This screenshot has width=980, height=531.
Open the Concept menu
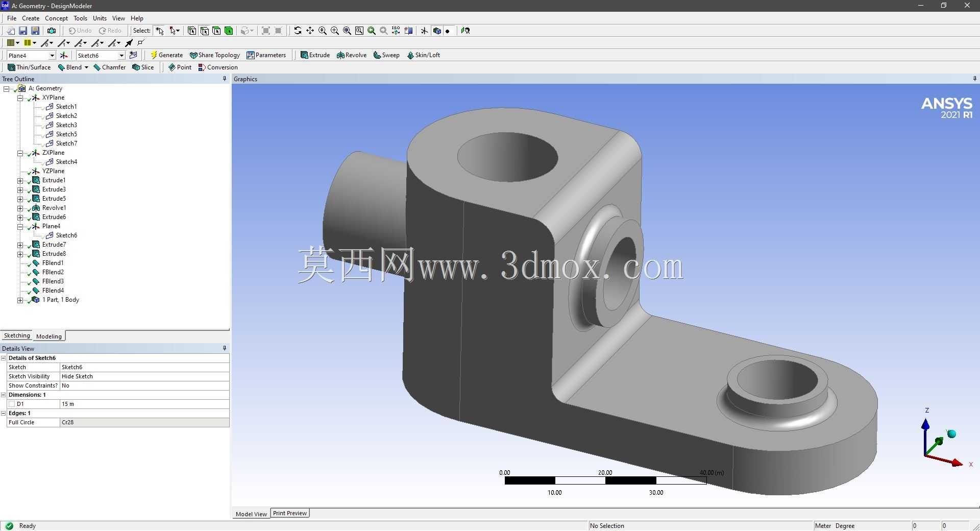tap(56, 18)
